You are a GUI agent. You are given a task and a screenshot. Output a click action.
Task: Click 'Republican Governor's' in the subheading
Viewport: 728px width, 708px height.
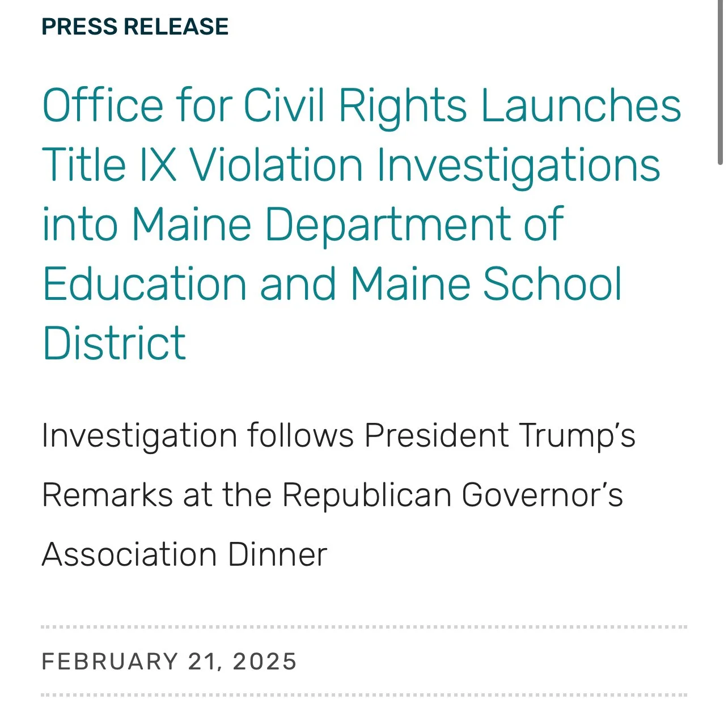pos(452,495)
